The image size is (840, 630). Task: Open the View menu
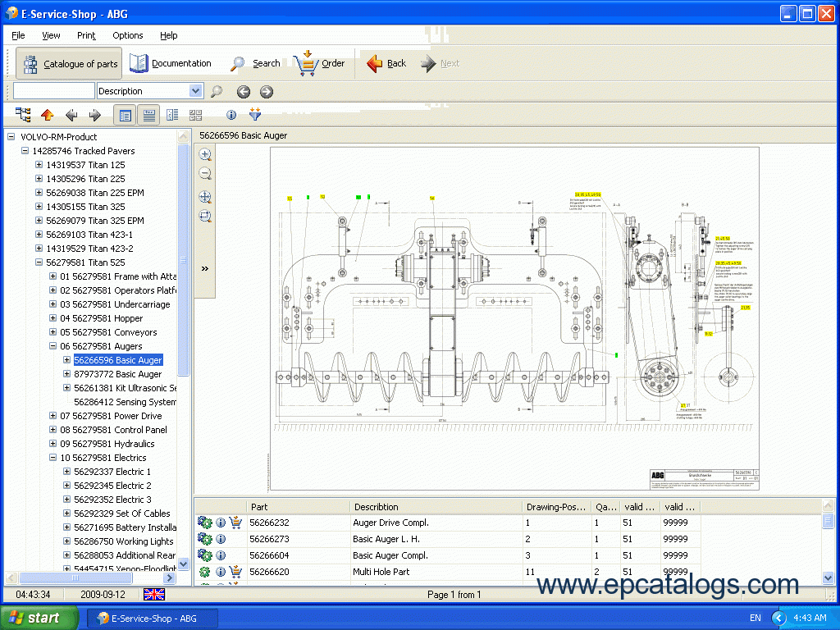tap(51, 35)
